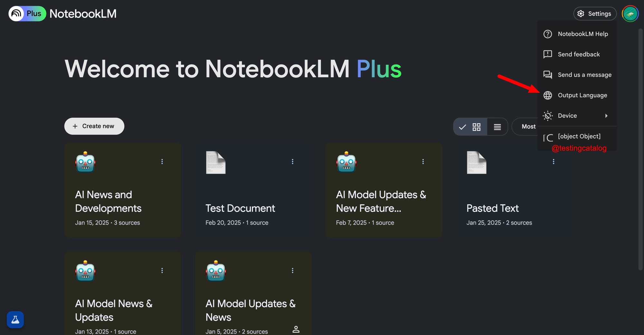
Task: Open options for AI Model News & Updates
Action: 162,271
